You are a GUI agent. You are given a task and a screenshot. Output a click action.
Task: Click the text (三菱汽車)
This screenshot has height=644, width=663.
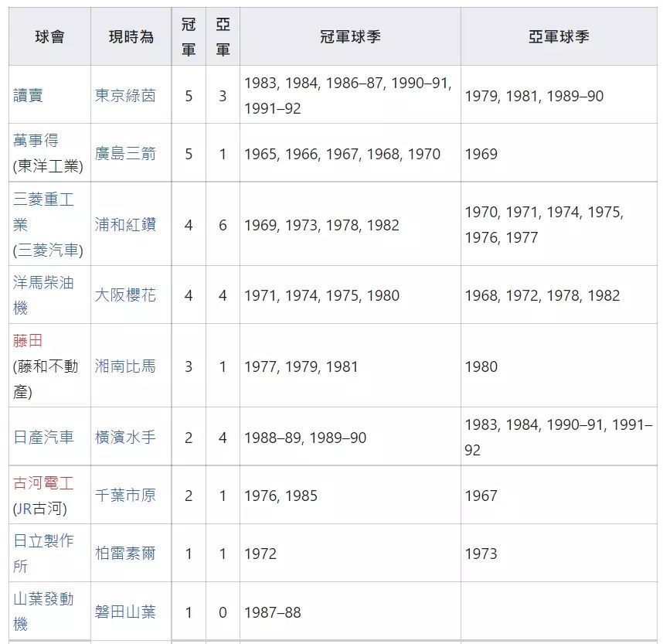point(48,250)
